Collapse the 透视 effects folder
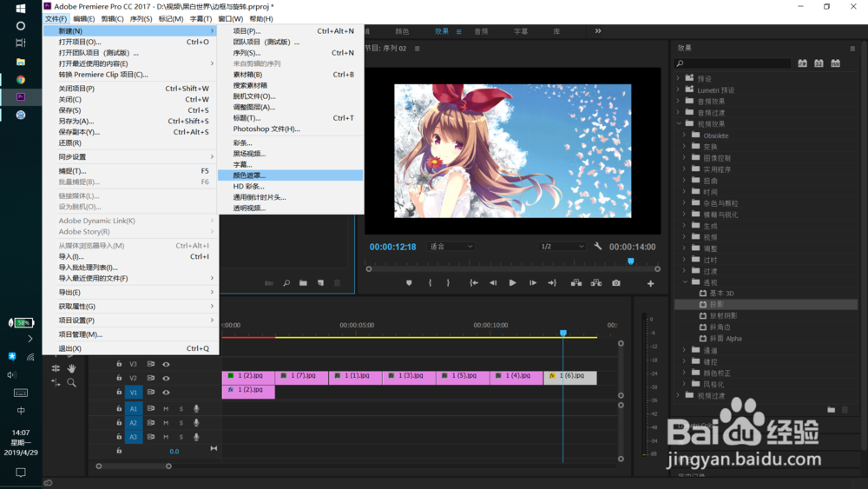The width and height of the screenshot is (868, 489). (684, 282)
